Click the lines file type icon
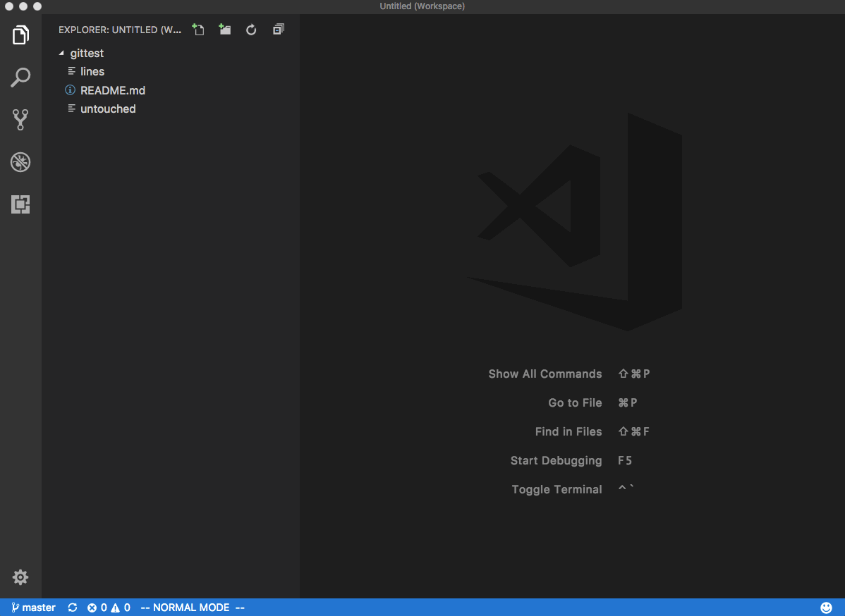This screenshot has width=845, height=616. pyautogui.click(x=71, y=71)
